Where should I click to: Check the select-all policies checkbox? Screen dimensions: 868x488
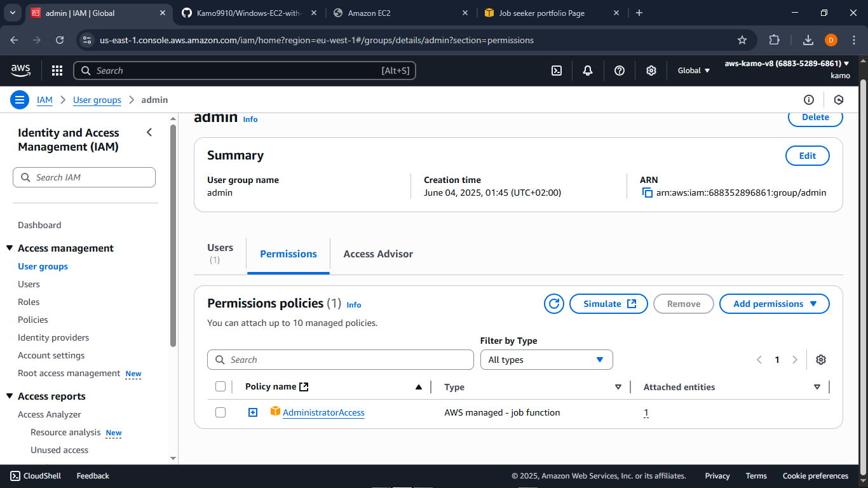click(220, 386)
